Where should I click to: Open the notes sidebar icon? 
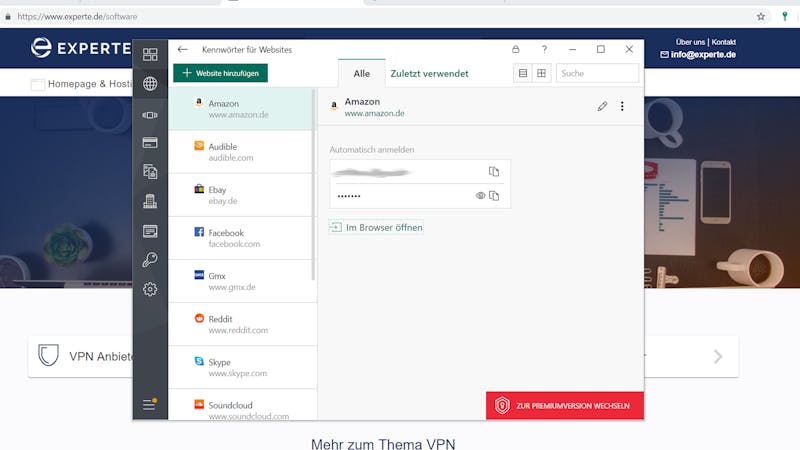pyautogui.click(x=150, y=232)
